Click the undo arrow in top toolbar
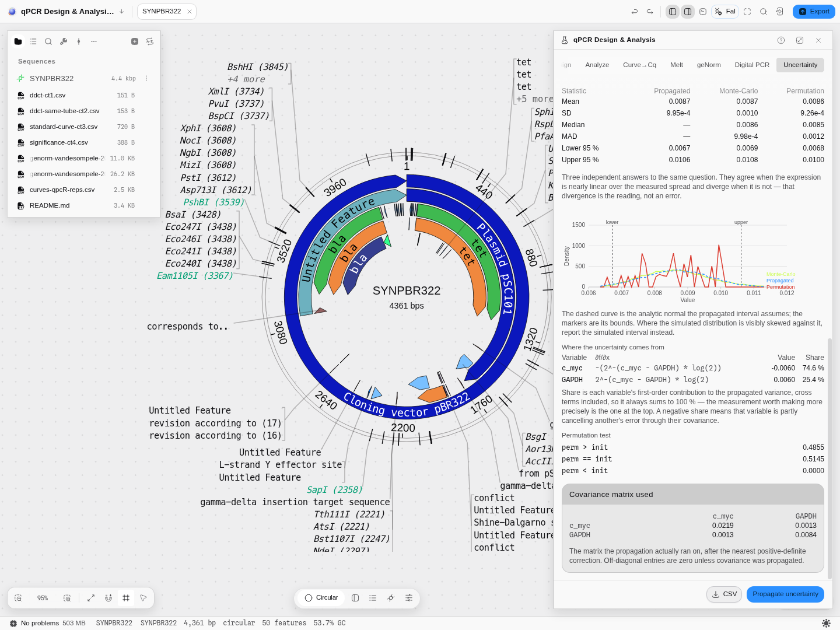This screenshot has width=840, height=630. 635,12
